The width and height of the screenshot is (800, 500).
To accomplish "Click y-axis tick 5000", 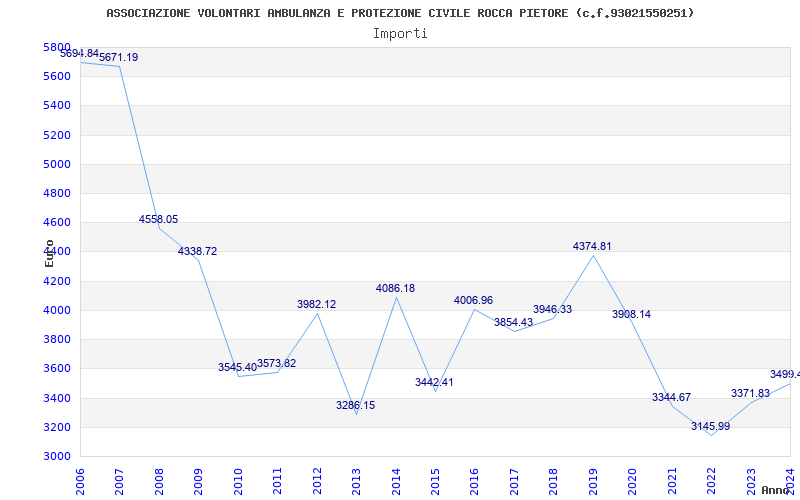I will click(57, 164).
